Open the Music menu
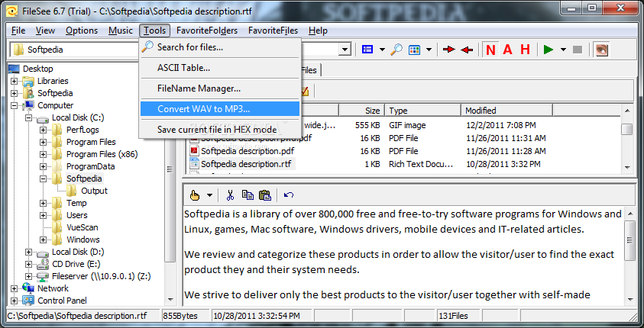 121,31
